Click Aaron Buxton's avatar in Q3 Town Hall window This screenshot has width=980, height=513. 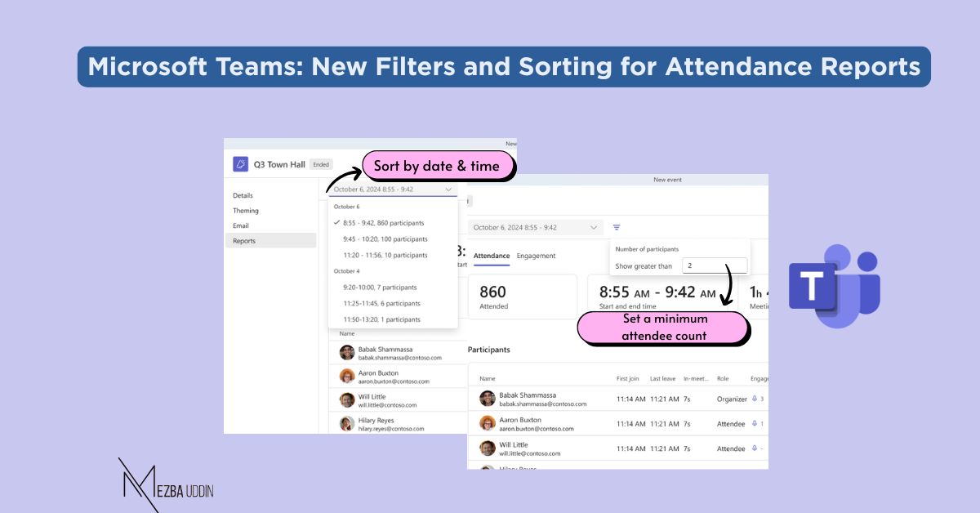coord(347,377)
